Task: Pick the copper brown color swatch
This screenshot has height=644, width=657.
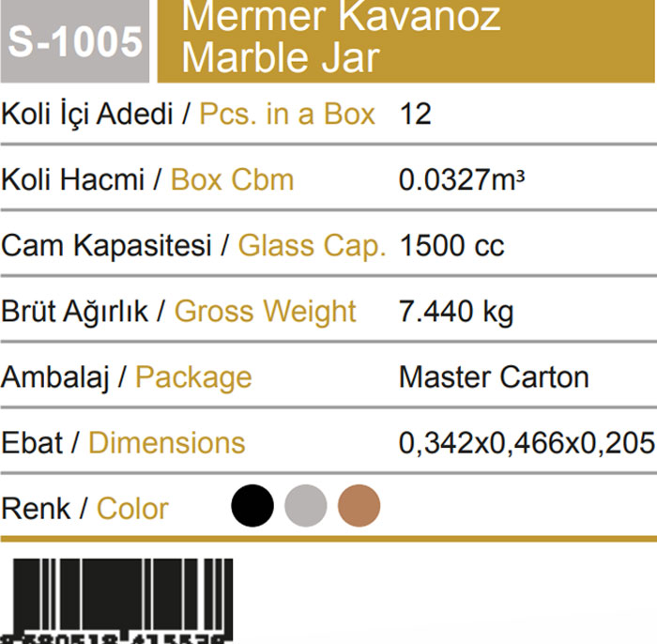Action: click(359, 507)
